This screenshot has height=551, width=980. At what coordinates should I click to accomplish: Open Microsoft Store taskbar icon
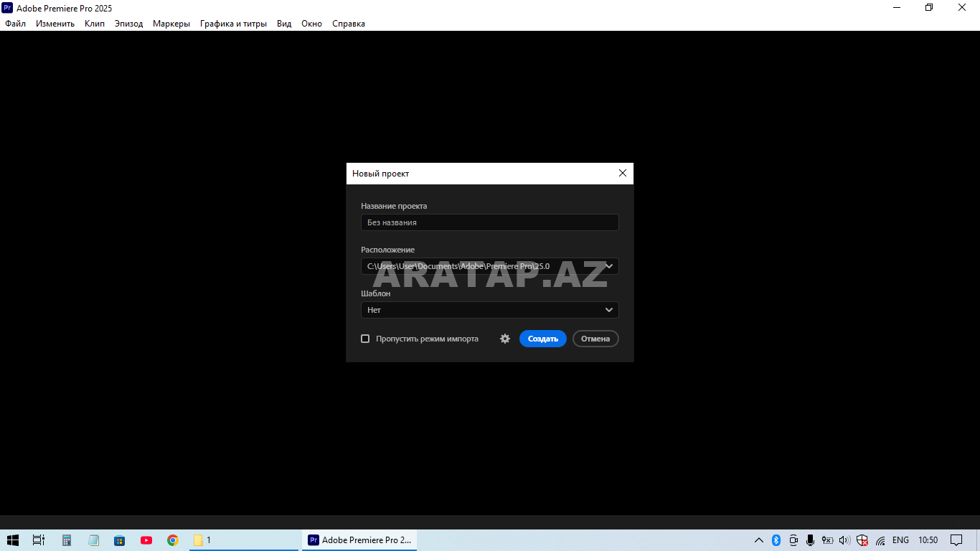click(x=120, y=540)
